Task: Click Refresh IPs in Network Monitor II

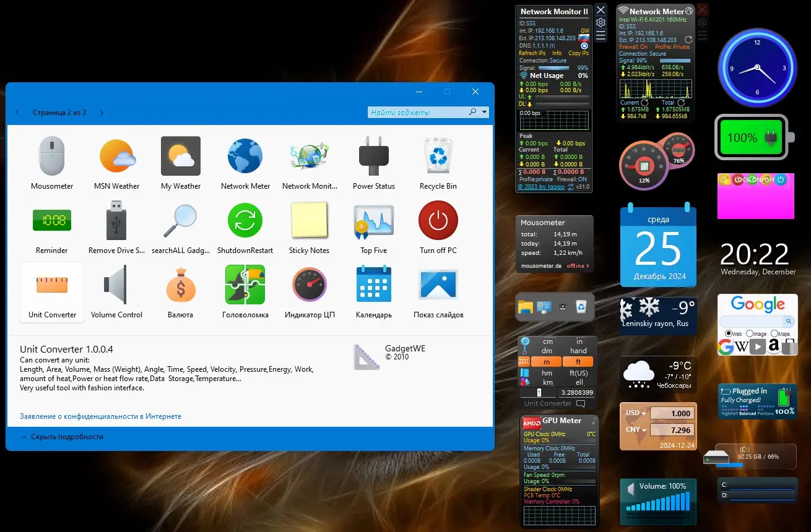Action: [x=532, y=53]
